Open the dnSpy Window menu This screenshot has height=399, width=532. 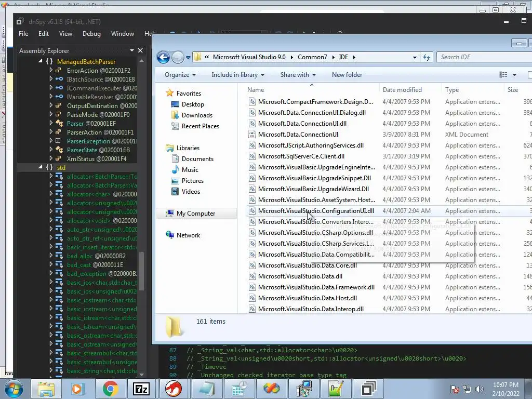pyautogui.click(x=123, y=34)
